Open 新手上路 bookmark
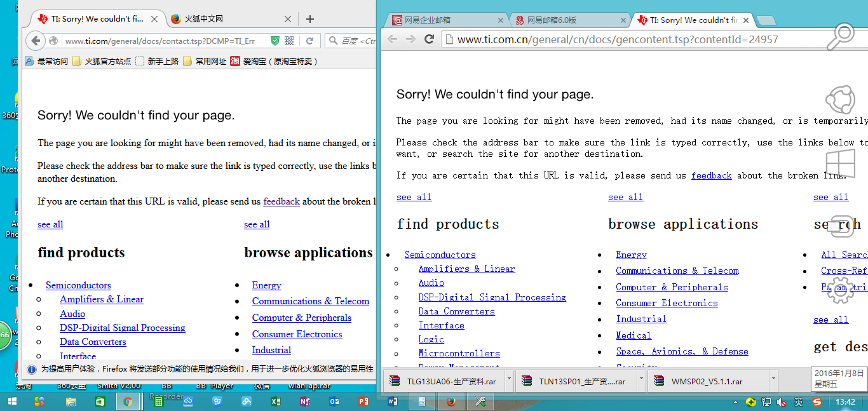Viewport: 868px width, 411px height. click(x=157, y=61)
